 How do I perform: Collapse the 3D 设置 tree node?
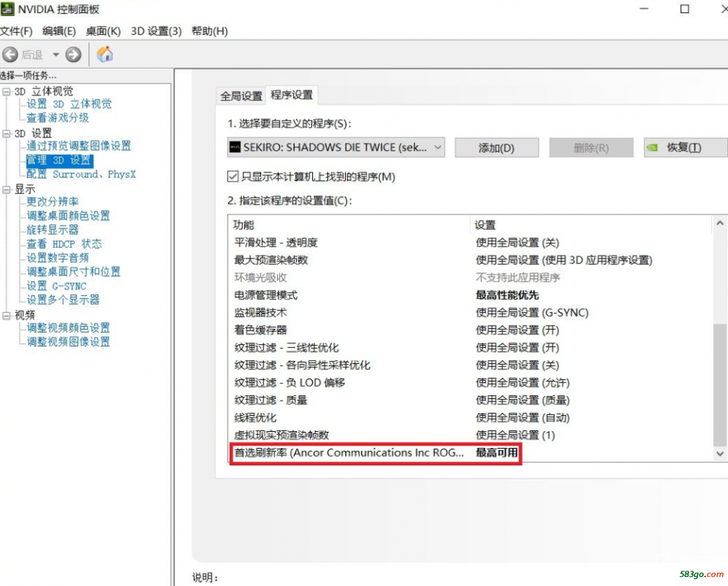(x=7, y=134)
